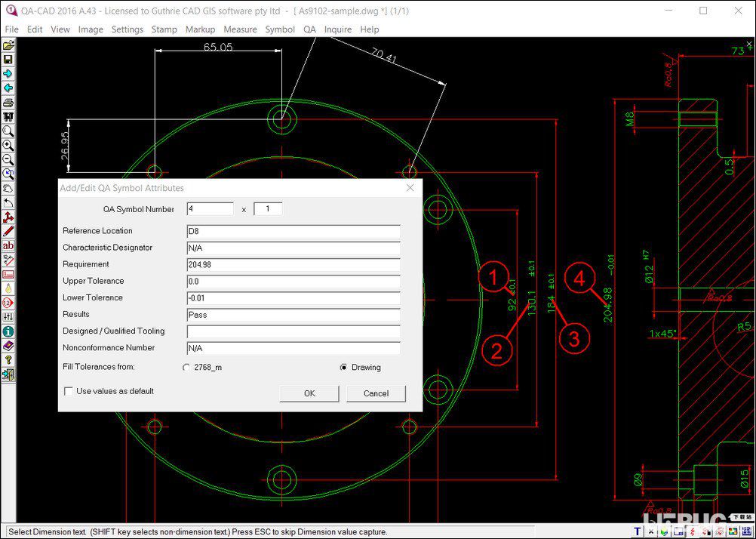Image resolution: width=756 pixels, height=539 pixels.
Task: Open the purple book icon
Action: (8, 346)
